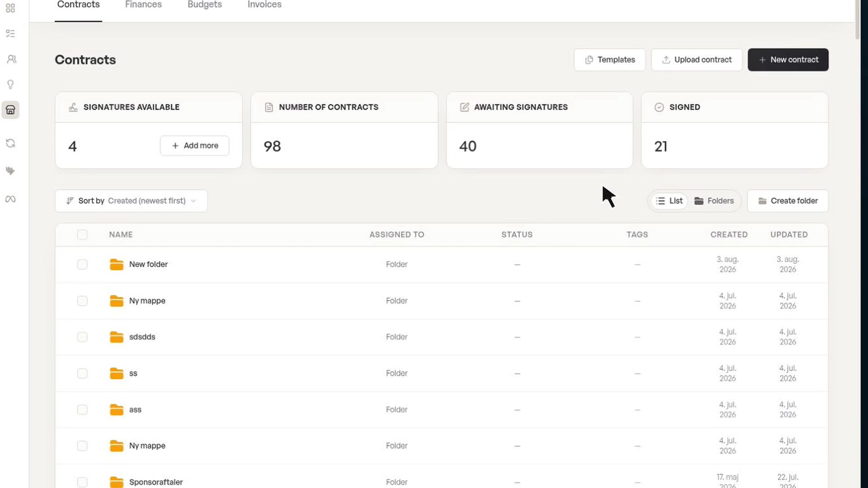The image size is (868, 488).
Task: Click Add more signatures button
Action: tap(194, 145)
